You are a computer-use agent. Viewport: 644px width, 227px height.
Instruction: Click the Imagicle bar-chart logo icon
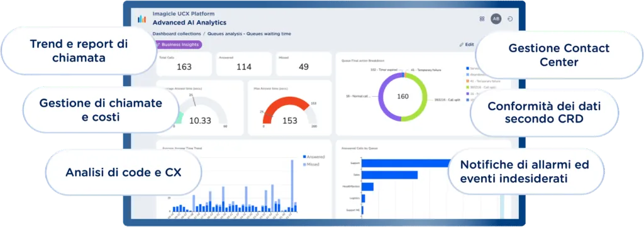[142, 19]
